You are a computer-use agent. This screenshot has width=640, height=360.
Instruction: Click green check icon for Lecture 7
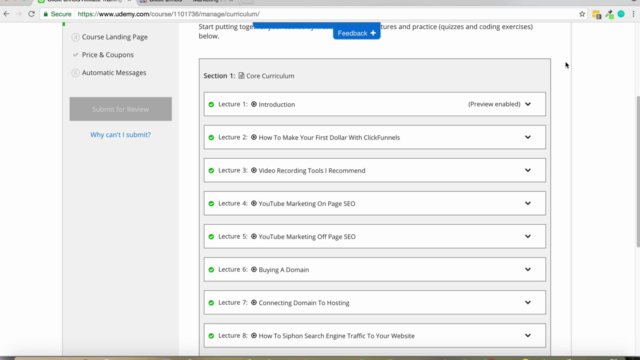pyautogui.click(x=211, y=303)
